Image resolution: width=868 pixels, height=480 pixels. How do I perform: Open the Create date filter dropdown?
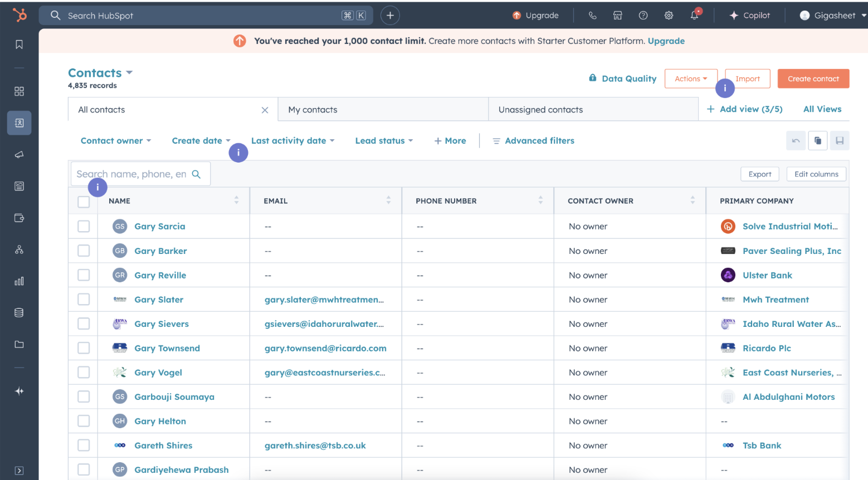point(201,141)
